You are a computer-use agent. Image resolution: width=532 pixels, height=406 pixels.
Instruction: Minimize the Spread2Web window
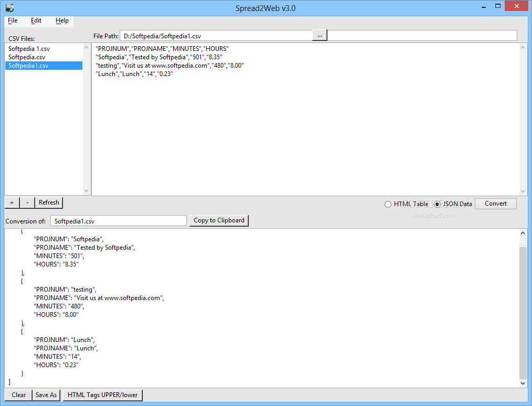484,7
